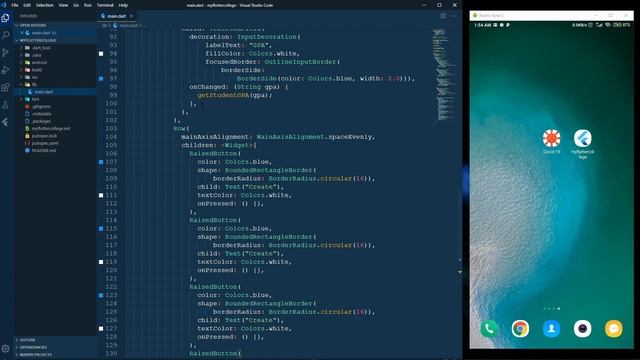Select main.dart under the lib folder
Image resolution: width=640 pixels, height=360 pixels.
pyautogui.click(x=43, y=92)
